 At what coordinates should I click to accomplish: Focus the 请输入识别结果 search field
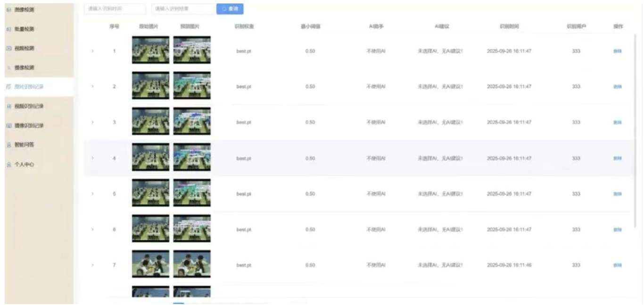(183, 9)
